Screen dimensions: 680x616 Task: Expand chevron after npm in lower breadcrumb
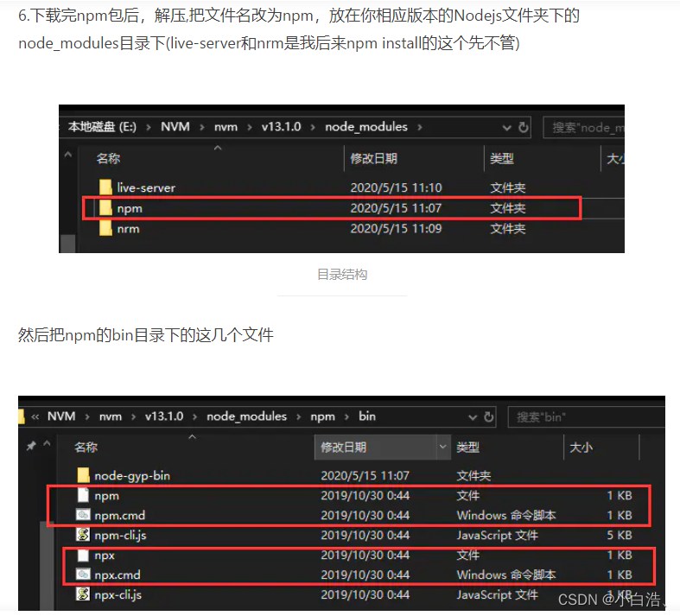(x=346, y=416)
